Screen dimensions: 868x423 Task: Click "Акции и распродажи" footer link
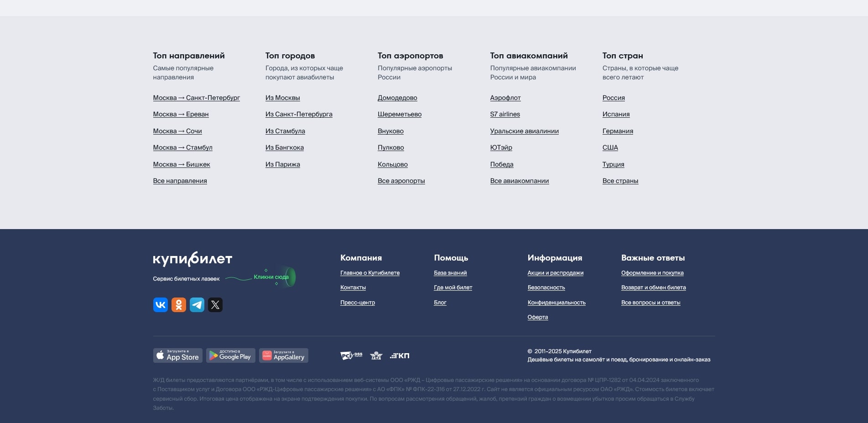(556, 273)
